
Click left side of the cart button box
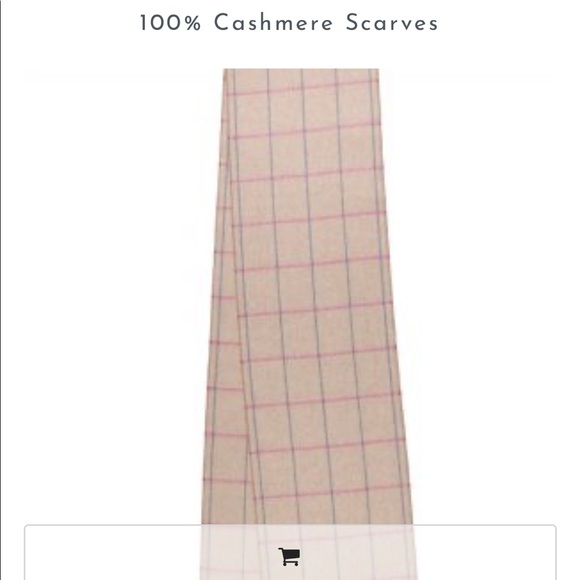111,552
